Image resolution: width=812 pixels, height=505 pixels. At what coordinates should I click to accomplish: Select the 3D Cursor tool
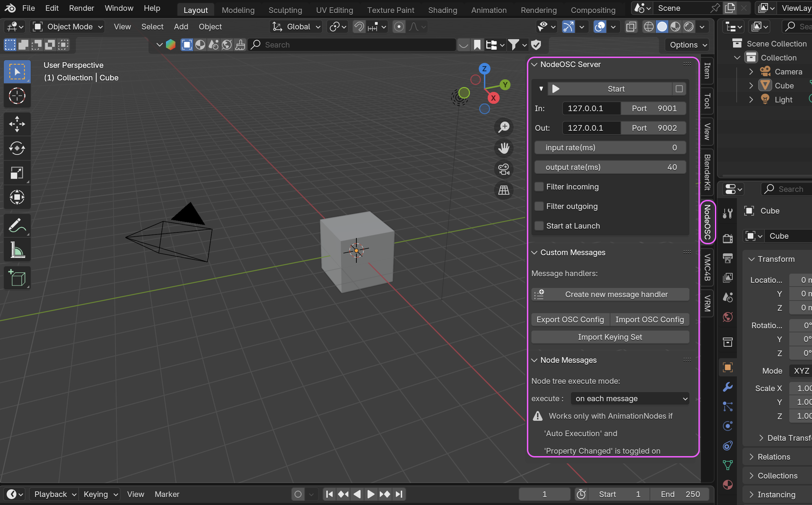point(17,96)
